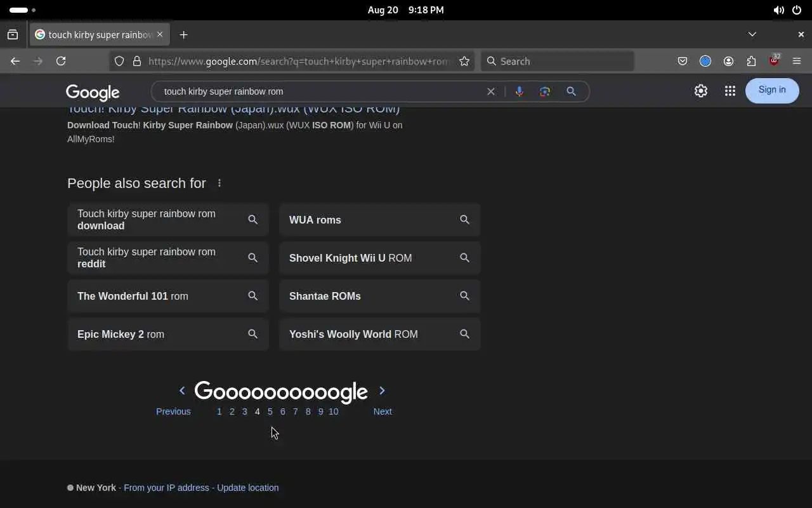Image resolution: width=812 pixels, height=508 pixels.
Task: Search by image with Google Lens icon
Action: coord(544,91)
